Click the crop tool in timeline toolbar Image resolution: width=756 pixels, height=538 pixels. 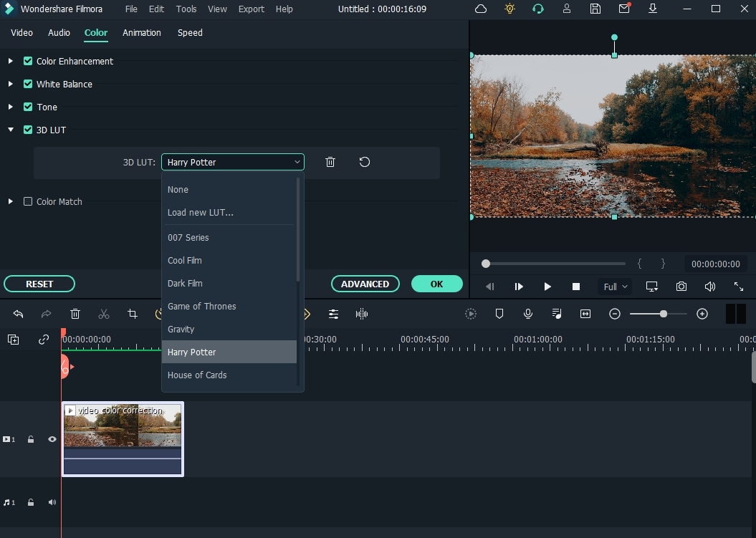coord(133,314)
